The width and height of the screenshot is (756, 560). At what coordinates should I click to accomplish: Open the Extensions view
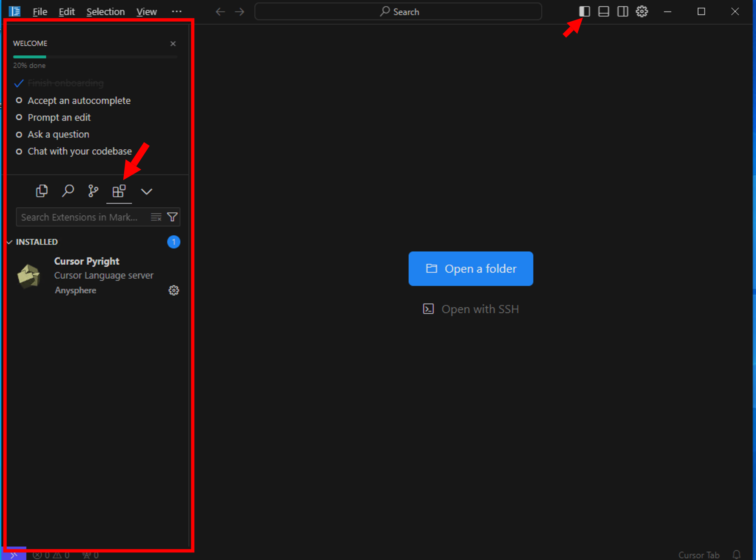[x=119, y=191]
